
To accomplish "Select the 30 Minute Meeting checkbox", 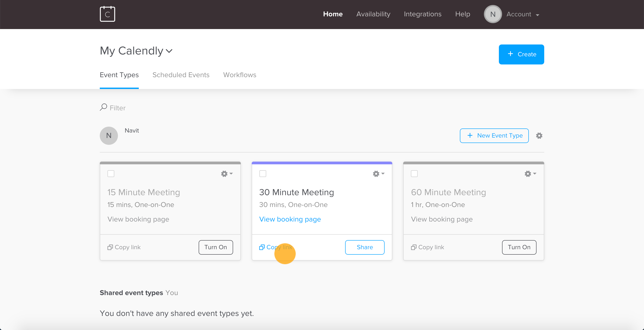I will (263, 174).
